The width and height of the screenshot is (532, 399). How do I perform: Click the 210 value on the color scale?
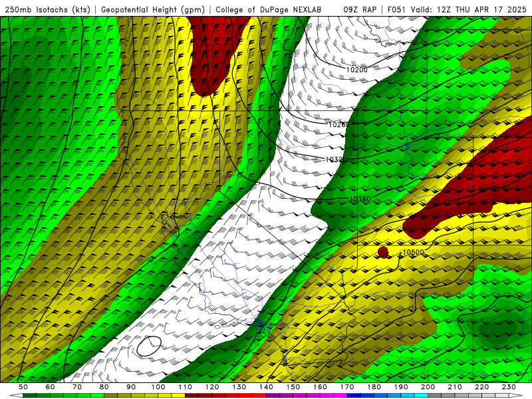coord(455,387)
